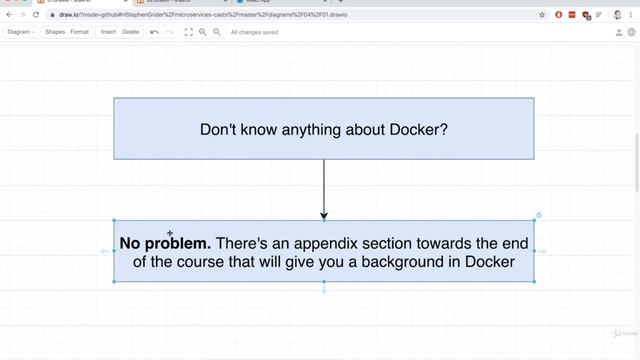
Task: Click the bottom-left resize handle
Action: tap(114, 282)
